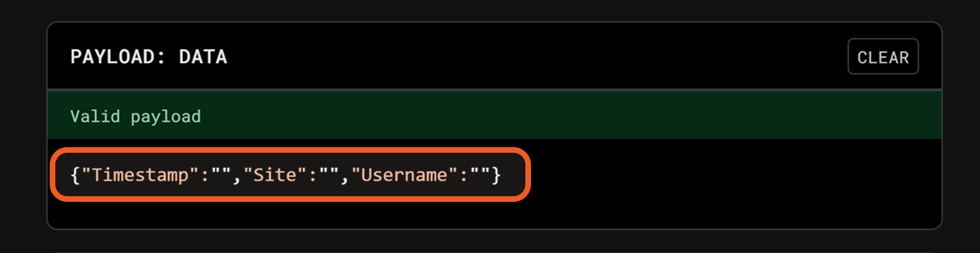The width and height of the screenshot is (980, 253).
Task: Click empty area of green validation banner
Action: pyautogui.click(x=560, y=116)
